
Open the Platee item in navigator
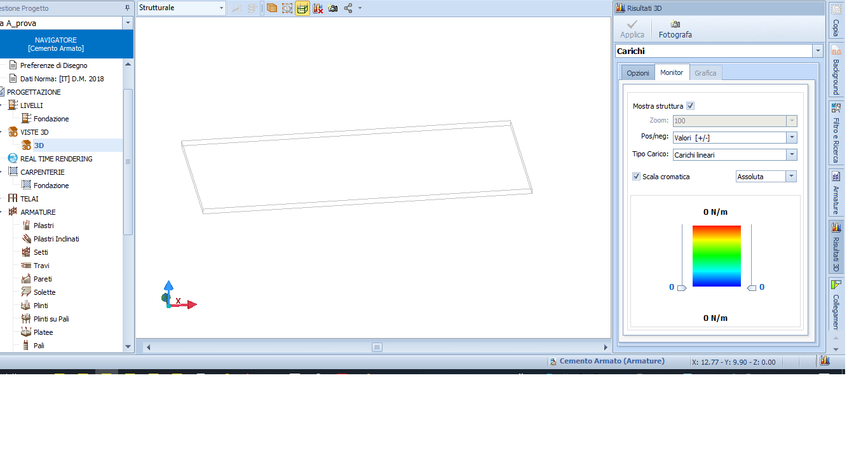(43, 332)
